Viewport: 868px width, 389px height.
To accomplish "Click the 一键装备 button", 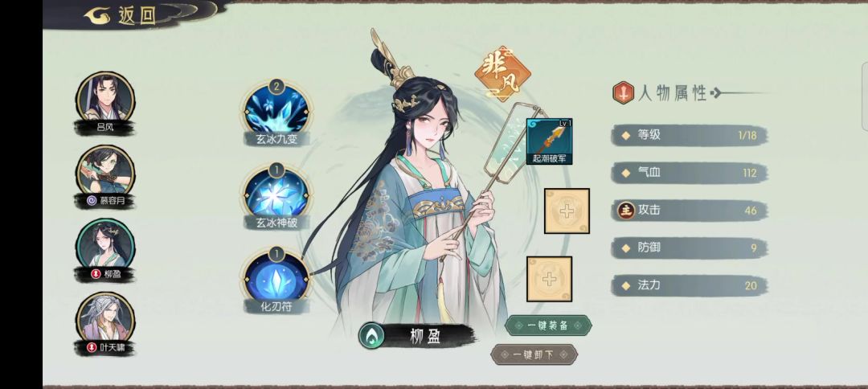I will pyautogui.click(x=548, y=326).
